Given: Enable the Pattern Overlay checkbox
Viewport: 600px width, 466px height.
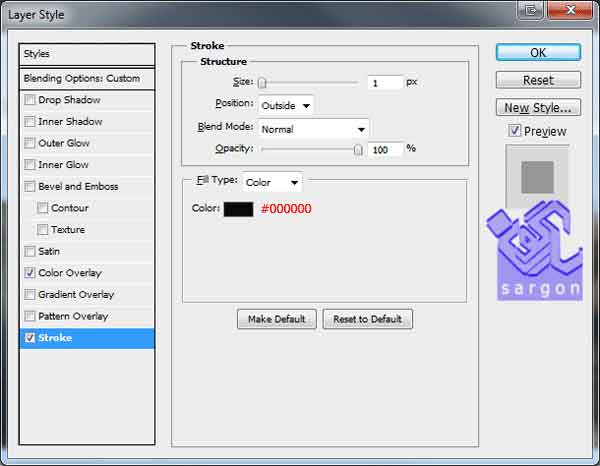Looking at the screenshot, I should point(29,316).
